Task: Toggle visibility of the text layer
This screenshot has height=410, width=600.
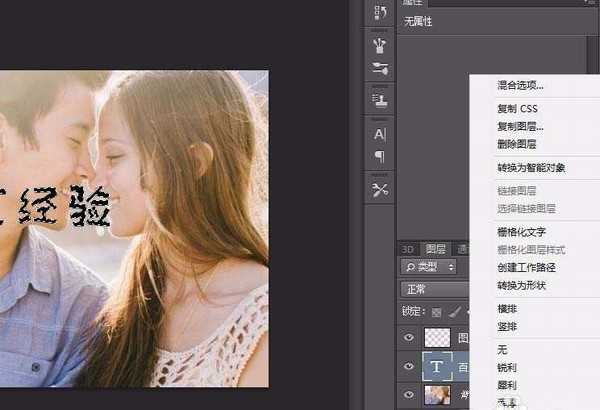Action: pyautogui.click(x=408, y=367)
